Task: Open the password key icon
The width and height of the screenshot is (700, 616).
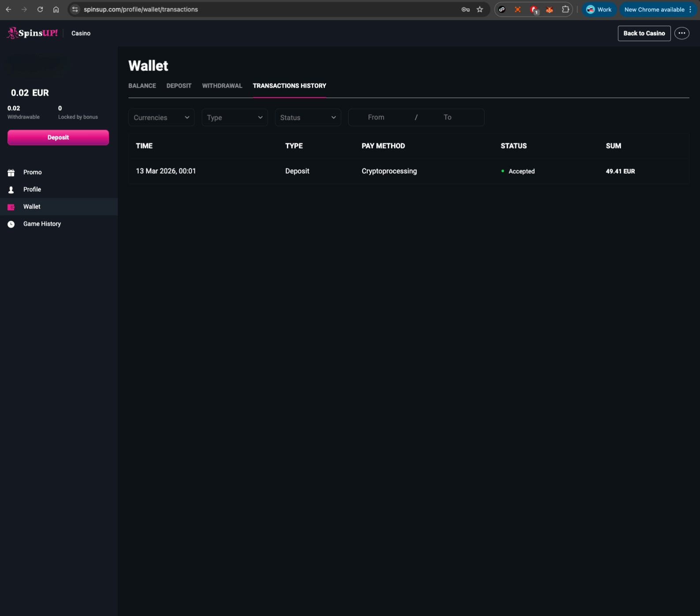Action: (x=465, y=9)
